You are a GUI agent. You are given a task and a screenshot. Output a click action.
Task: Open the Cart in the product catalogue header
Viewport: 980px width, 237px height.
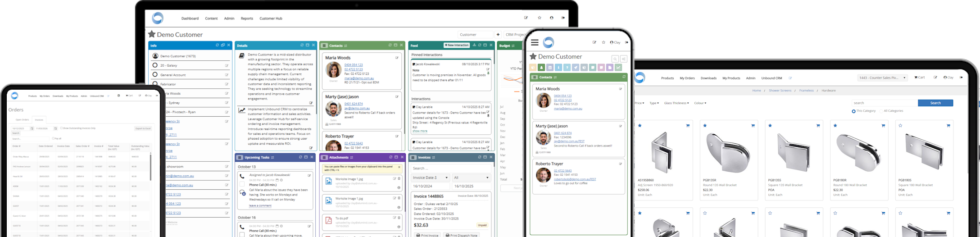(919, 77)
